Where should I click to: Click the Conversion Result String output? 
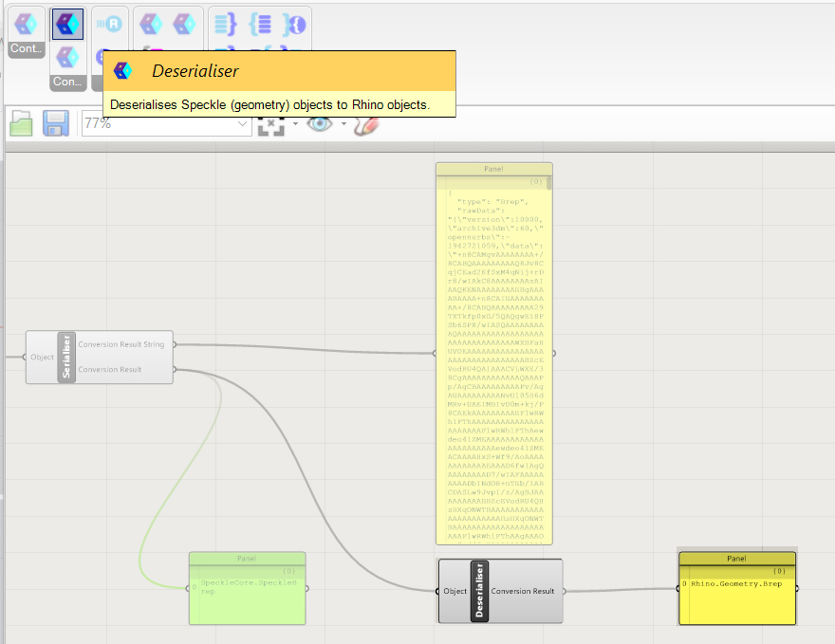[x=121, y=344]
